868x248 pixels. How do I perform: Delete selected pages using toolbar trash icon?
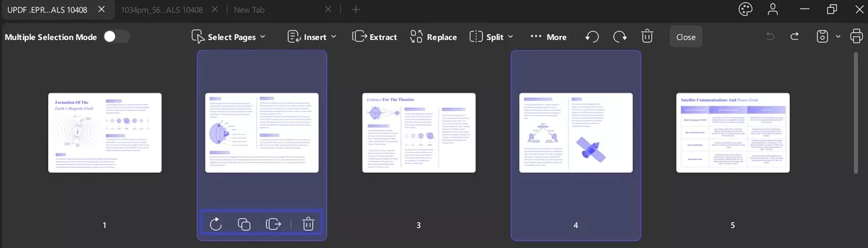click(x=647, y=37)
